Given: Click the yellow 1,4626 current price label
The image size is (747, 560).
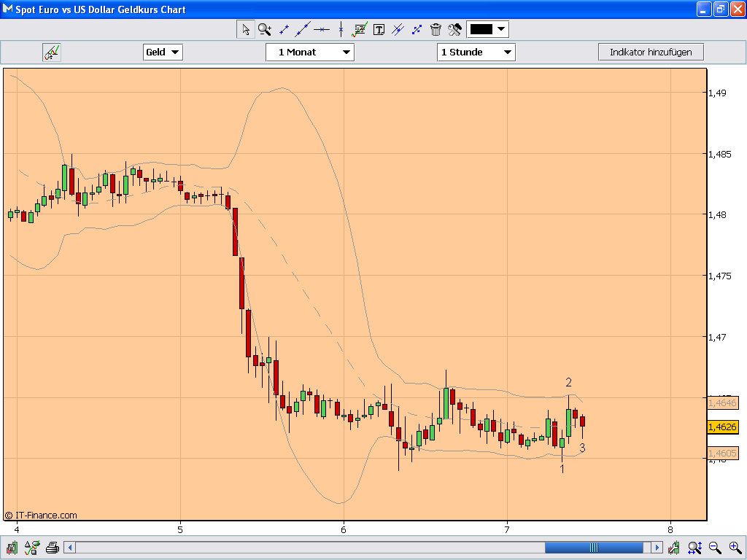Looking at the screenshot, I should click(x=722, y=427).
